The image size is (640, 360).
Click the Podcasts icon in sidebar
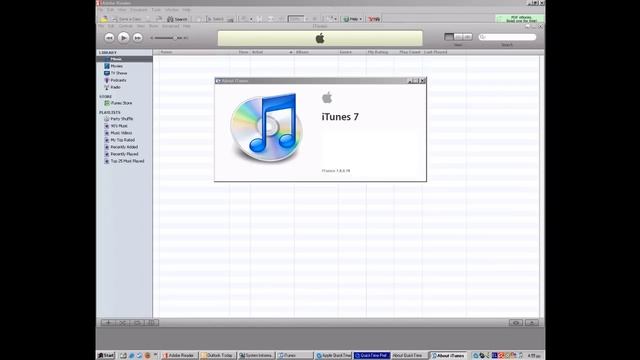coord(107,80)
